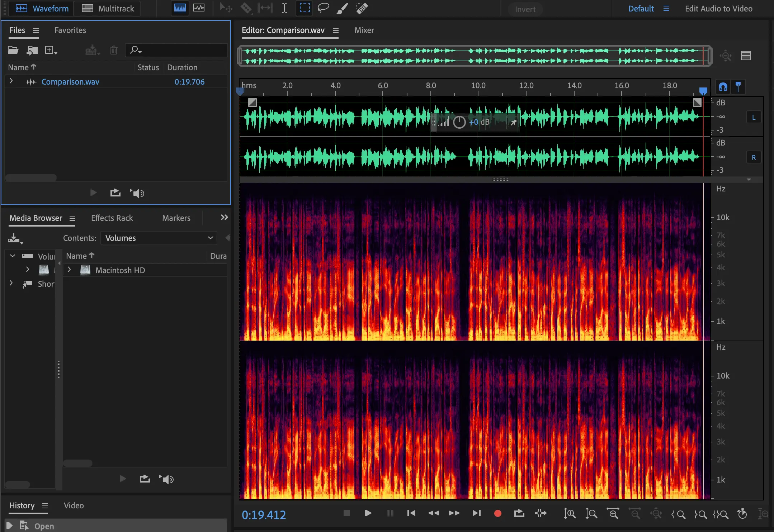This screenshot has height=532, width=774.
Task: Toggle the spectral frequency display button
Action: pos(180,8)
